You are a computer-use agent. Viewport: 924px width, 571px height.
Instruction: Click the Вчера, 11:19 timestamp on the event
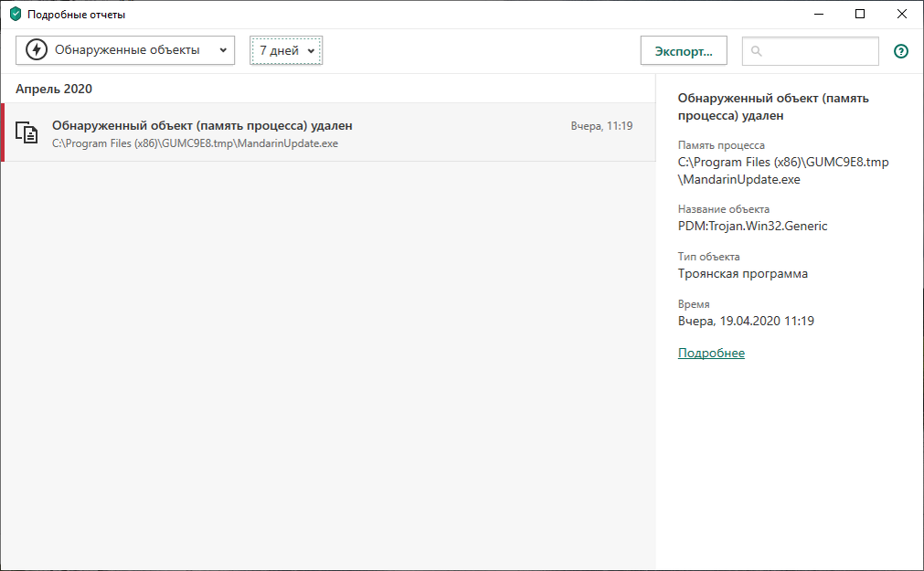602,124
